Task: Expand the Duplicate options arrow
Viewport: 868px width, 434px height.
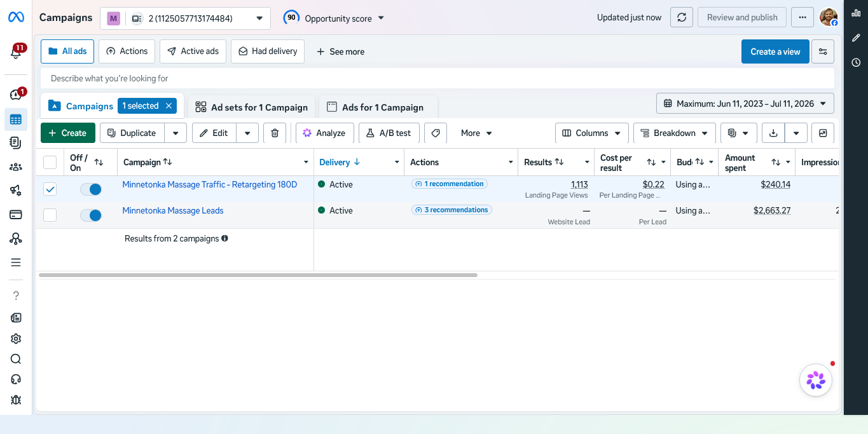Action: click(x=176, y=133)
